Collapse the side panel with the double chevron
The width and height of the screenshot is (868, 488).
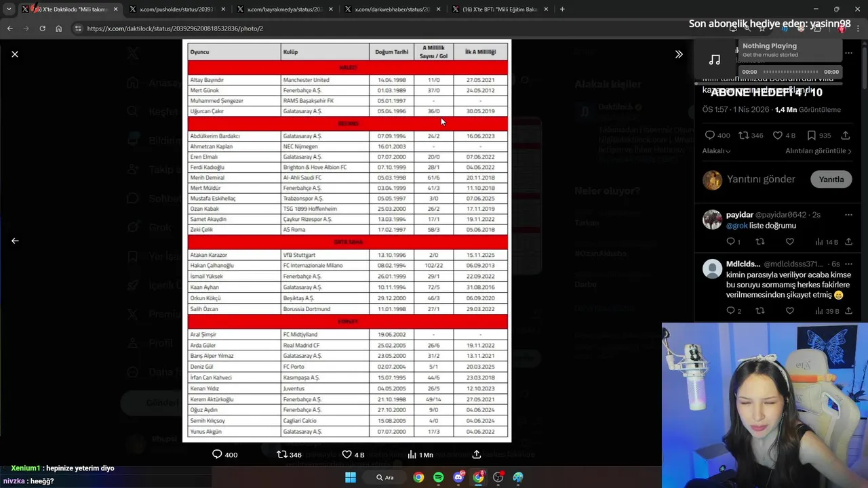pyautogui.click(x=679, y=54)
